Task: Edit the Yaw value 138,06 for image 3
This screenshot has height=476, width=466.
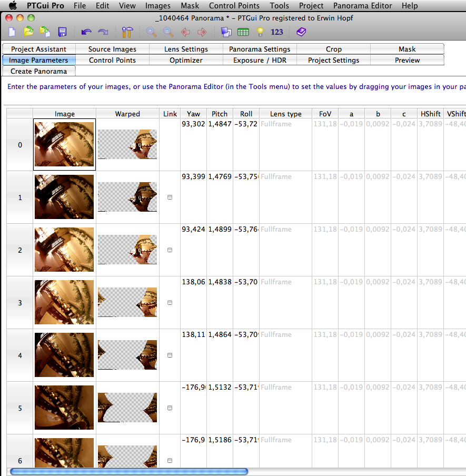Action: (x=193, y=282)
